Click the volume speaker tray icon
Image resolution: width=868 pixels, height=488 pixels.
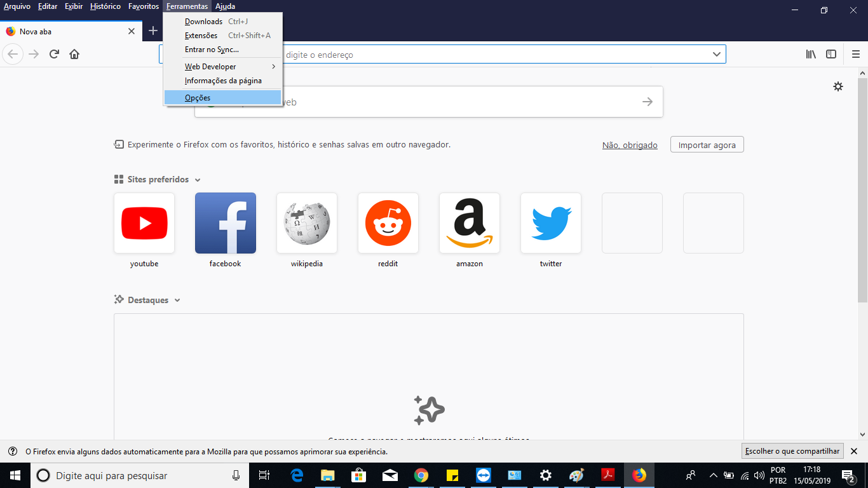(759, 475)
